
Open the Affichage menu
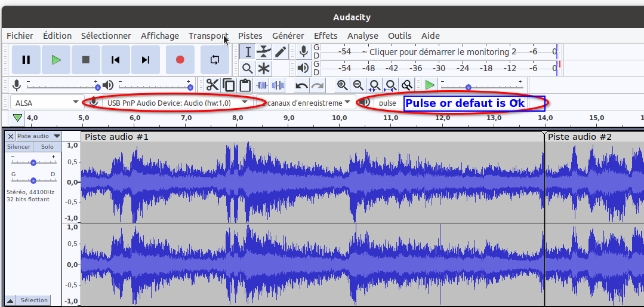pos(160,36)
